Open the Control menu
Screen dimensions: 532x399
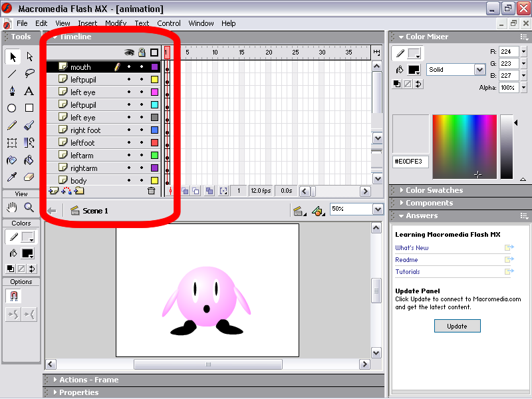169,23
